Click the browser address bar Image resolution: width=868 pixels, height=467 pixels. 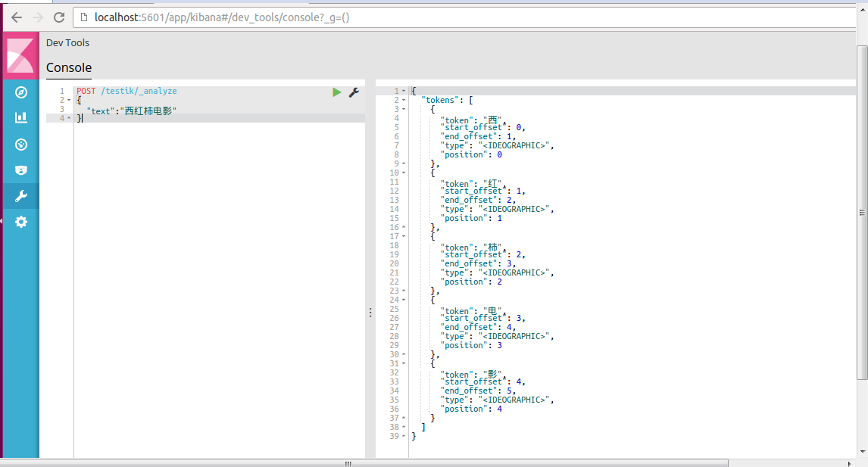click(x=303, y=17)
